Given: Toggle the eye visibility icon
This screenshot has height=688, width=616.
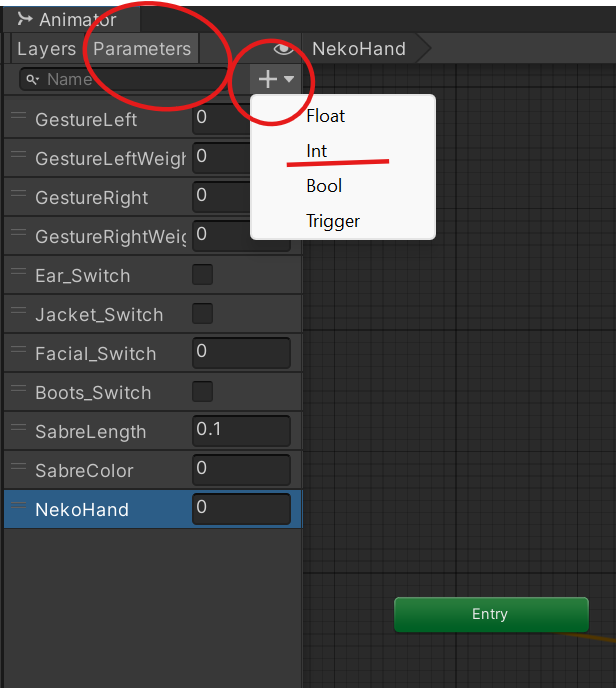Looking at the screenshot, I should (x=283, y=49).
